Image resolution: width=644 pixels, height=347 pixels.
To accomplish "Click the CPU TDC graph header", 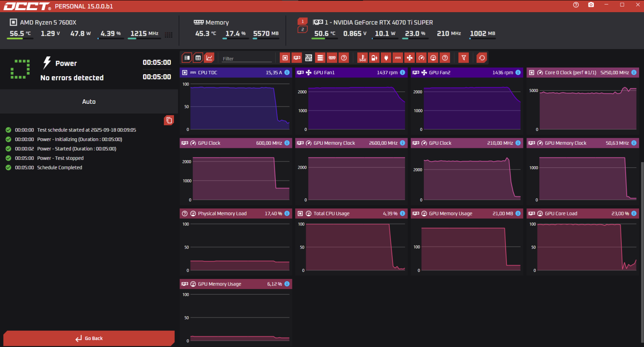I will (236, 73).
